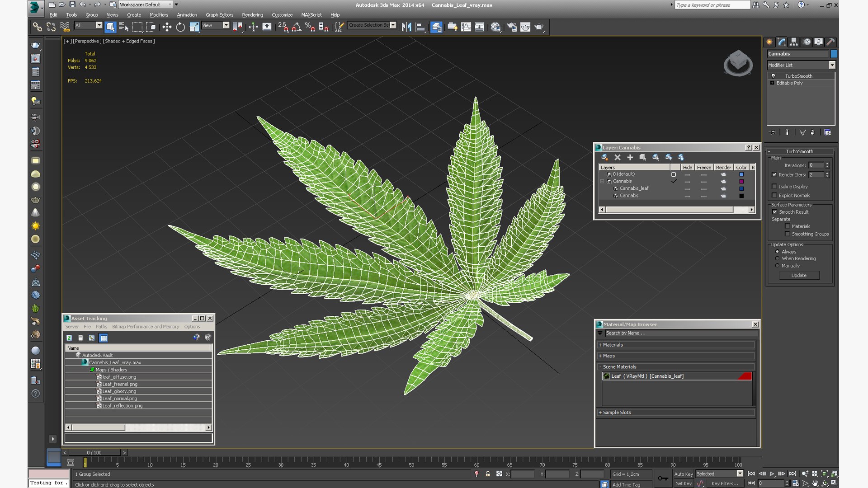Screen dimensions: 868x488
Task: Switch to the Create command panel
Action: tap(769, 42)
